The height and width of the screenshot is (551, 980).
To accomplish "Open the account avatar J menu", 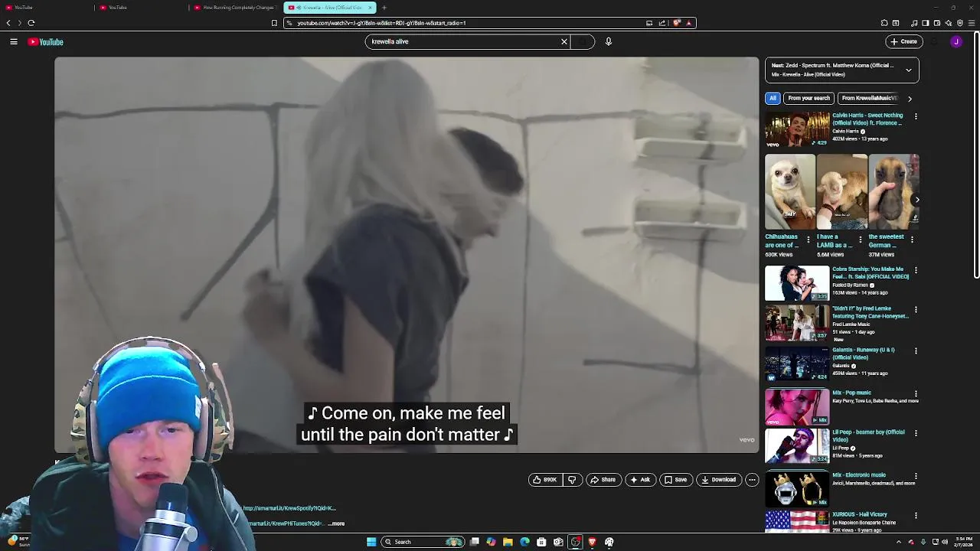I will click(x=956, y=41).
